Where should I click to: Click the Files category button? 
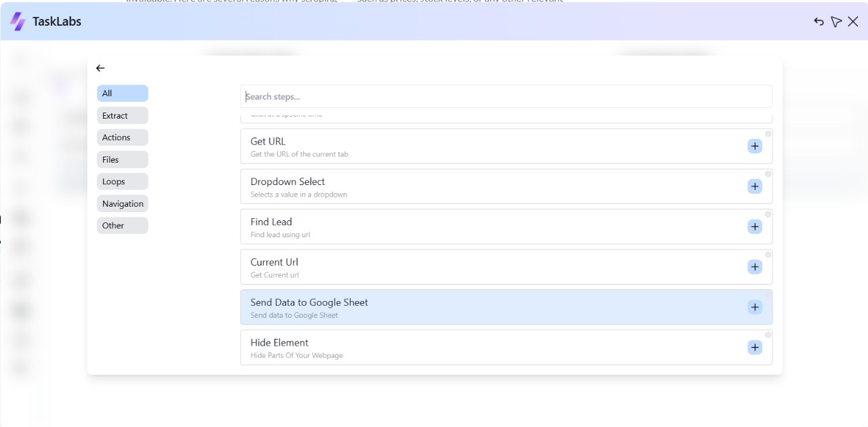pos(122,159)
